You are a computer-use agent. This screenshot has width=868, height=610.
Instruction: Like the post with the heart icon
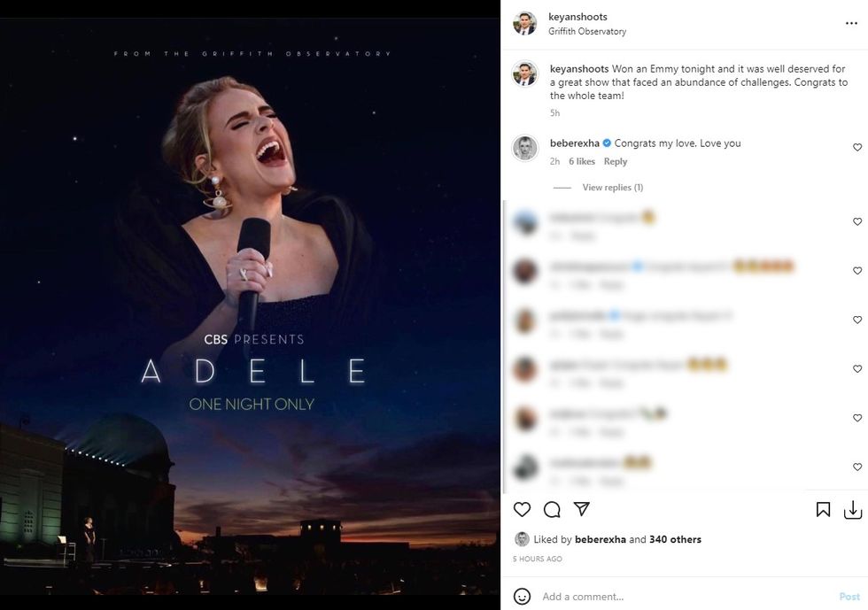523,509
